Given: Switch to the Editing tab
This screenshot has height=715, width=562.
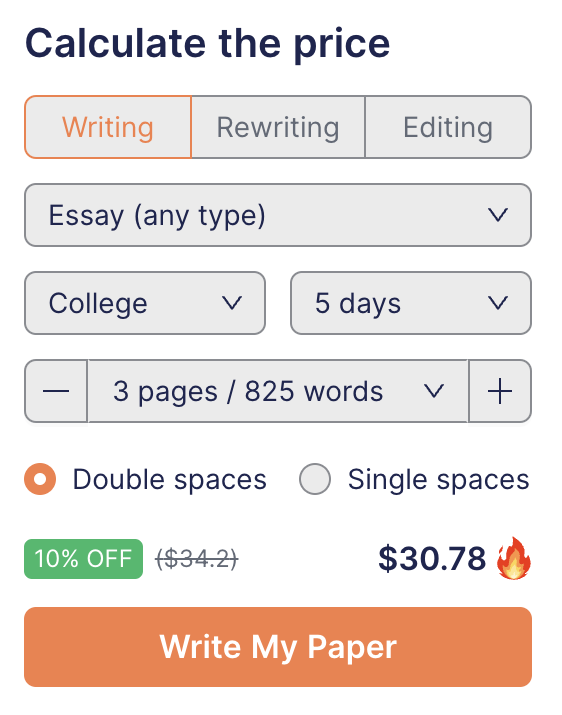Looking at the screenshot, I should coord(448,127).
